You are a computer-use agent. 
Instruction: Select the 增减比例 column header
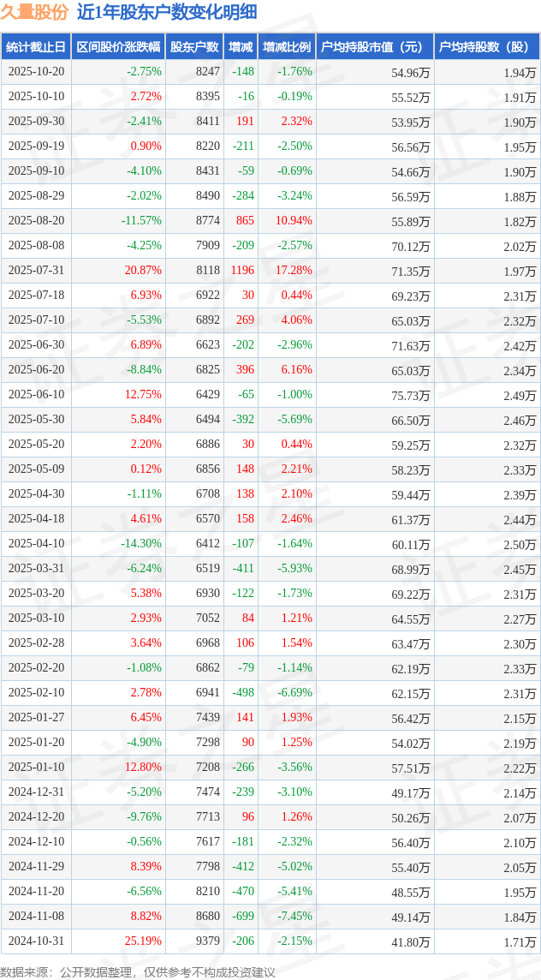click(x=287, y=47)
